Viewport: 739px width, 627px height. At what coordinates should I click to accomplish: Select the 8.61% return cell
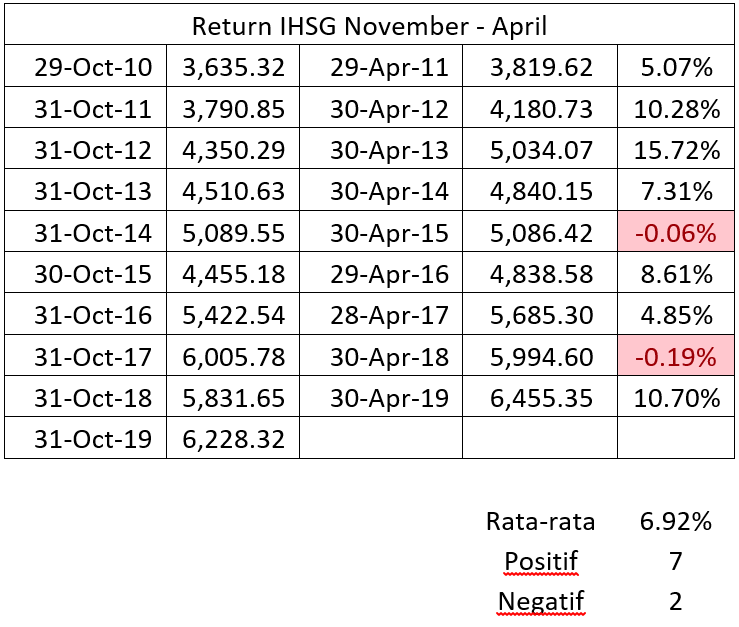tap(677, 274)
